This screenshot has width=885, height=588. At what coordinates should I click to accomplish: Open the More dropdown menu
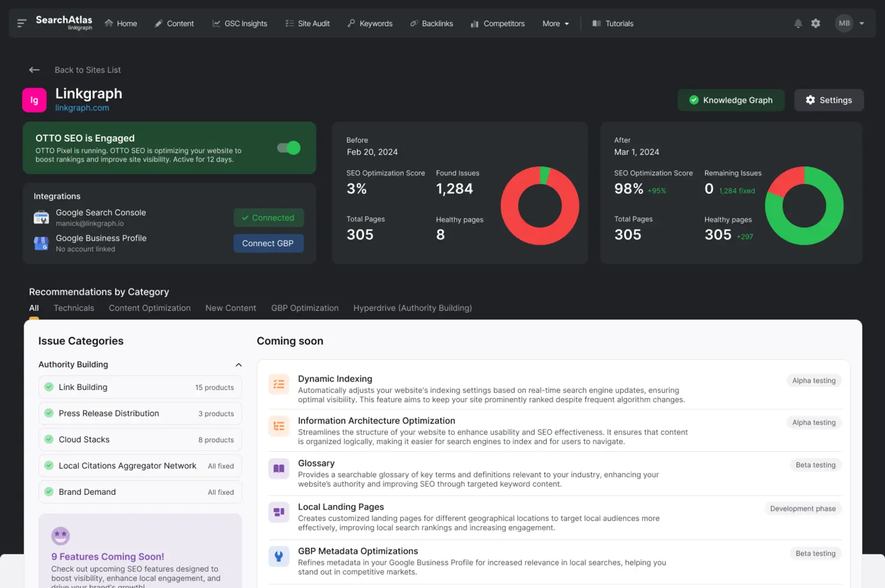tap(556, 24)
